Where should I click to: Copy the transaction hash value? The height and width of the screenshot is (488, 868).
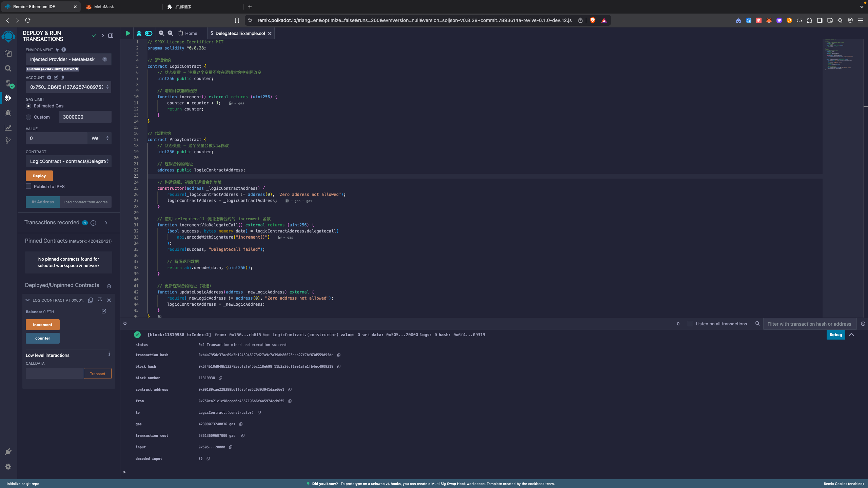pos(339,355)
